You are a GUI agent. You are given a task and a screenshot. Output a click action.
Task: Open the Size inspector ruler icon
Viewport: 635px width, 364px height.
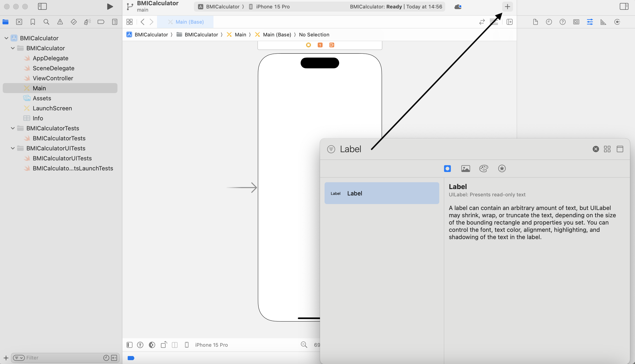tap(603, 22)
